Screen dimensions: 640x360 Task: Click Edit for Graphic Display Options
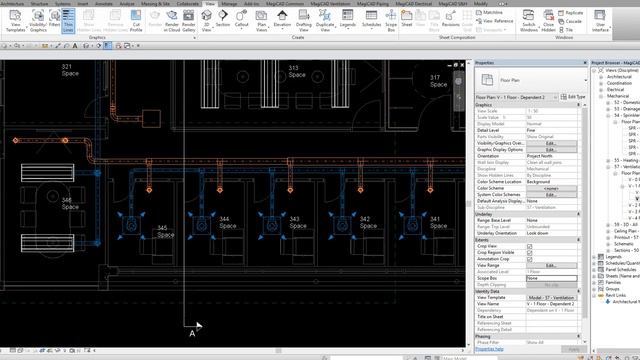[551, 150]
